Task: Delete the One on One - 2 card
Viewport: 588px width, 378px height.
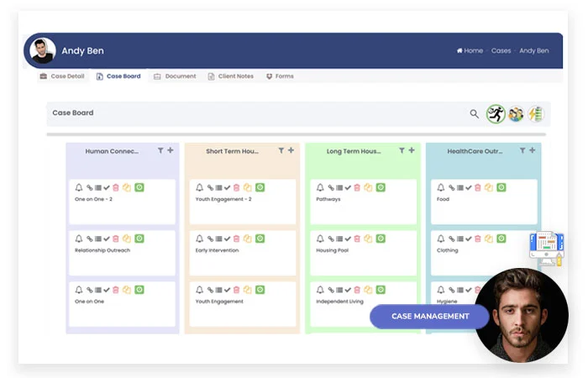Action: coord(116,187)
